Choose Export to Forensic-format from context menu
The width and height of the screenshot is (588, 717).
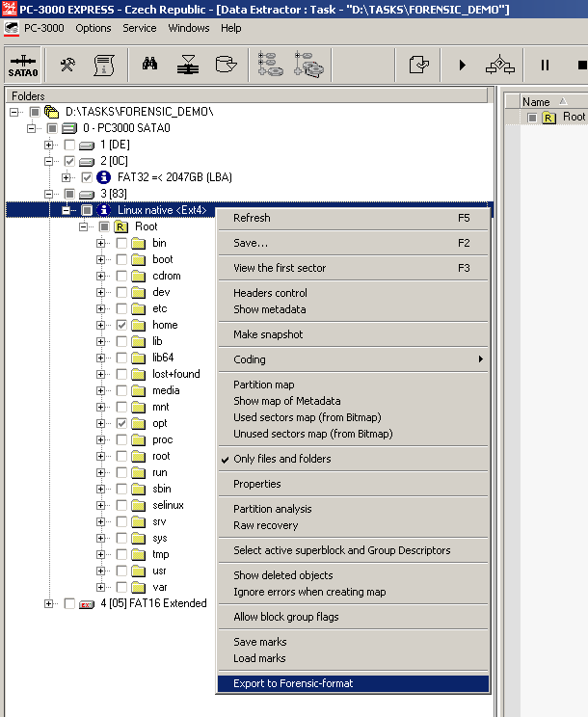point(293,683)
